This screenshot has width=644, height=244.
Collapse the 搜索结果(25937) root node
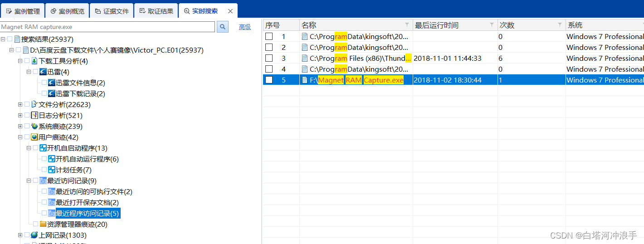pyautogui.click(x=3, y=39)
